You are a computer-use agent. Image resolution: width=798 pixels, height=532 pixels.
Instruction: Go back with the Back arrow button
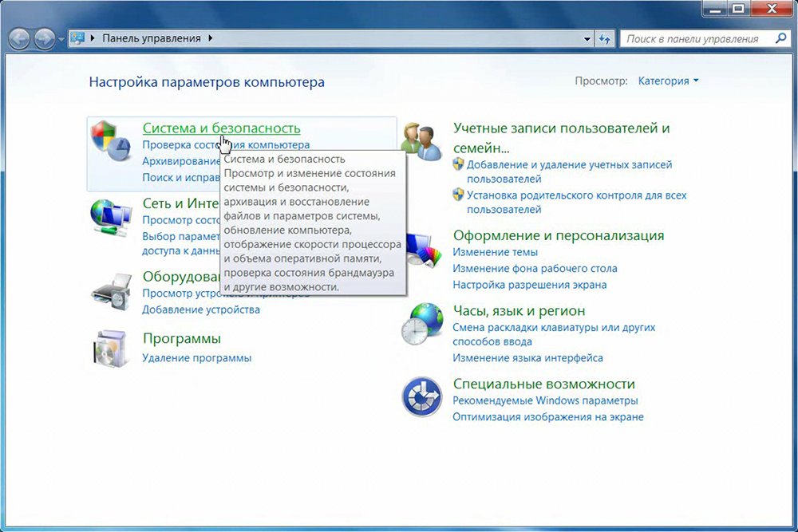pyautogui.click(x=19, y=38)
